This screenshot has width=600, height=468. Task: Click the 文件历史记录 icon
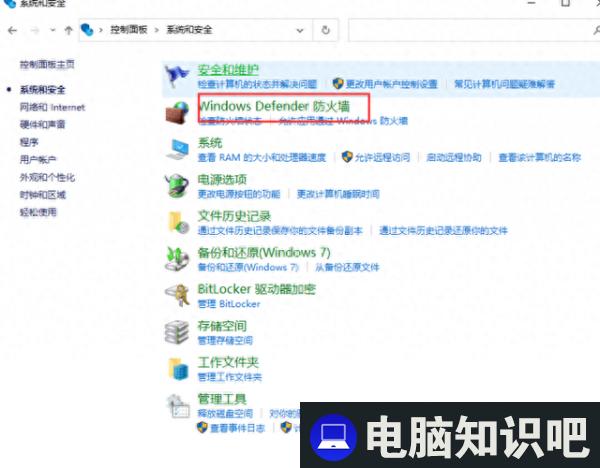click(x=178, y=222)
